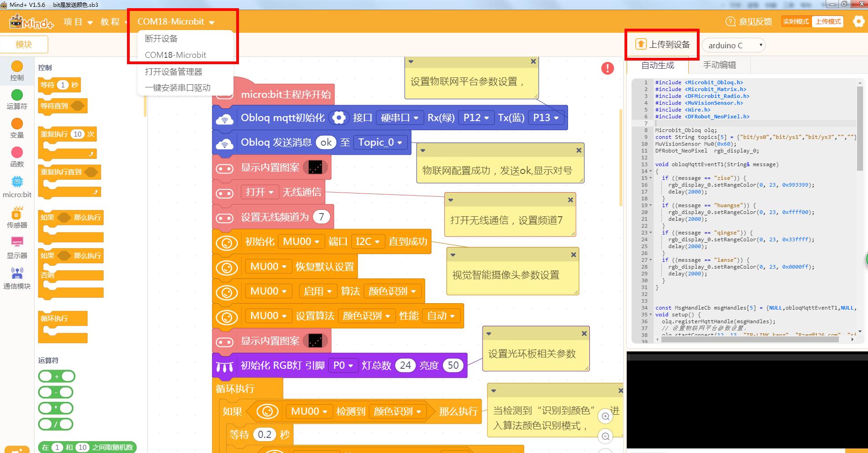Open the 传感器 sensor category
Screen dimensions: 868x453
tap(17, 213)
